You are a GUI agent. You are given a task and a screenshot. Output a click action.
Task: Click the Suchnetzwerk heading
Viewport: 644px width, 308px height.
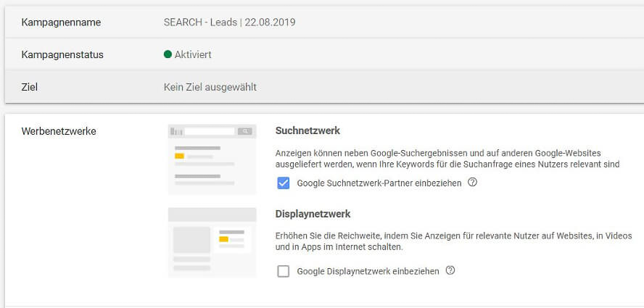(x=307, y=130)
